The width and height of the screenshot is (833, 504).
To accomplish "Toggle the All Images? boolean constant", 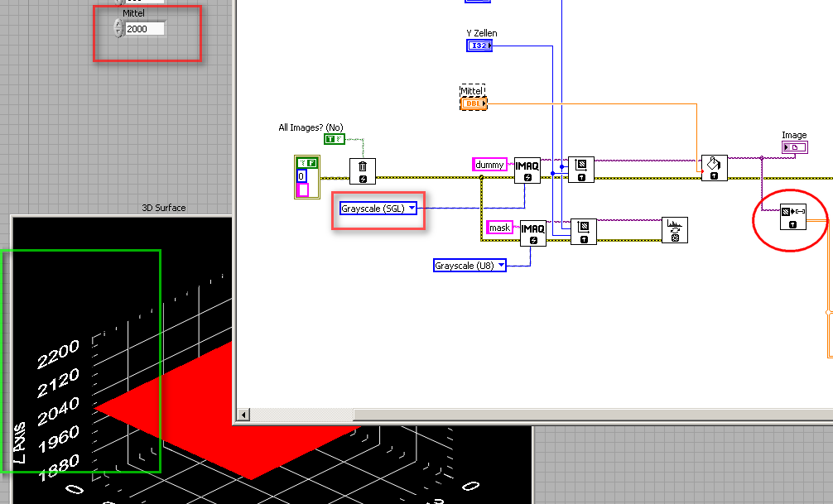I will pyautogui.click(x=335, y=139).
